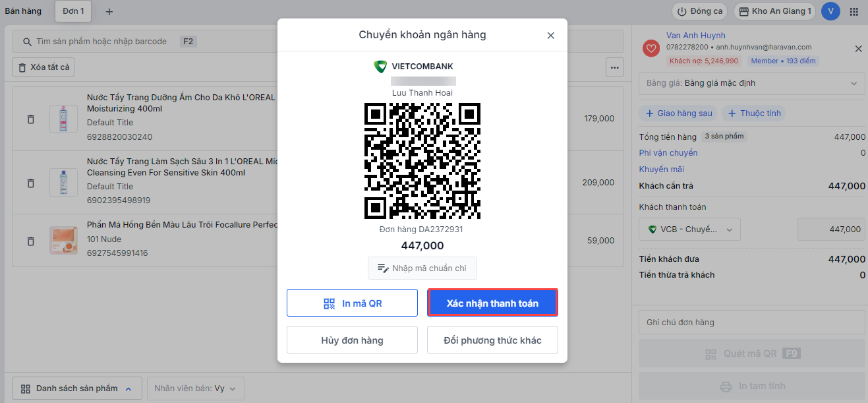The height and width of the screenshot is (403, 868).
Task: Close the bank transfer dialog
Action: (x=550, y=36)
